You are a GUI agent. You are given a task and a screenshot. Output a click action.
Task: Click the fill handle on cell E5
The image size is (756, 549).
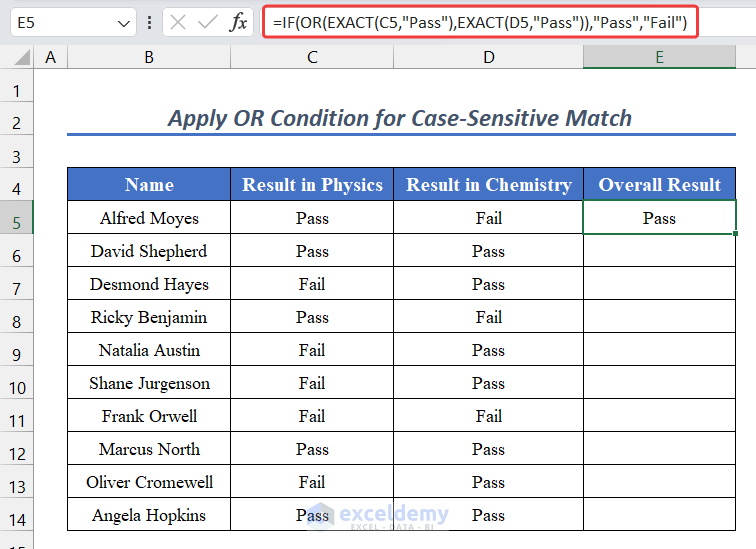click(735, 234)
